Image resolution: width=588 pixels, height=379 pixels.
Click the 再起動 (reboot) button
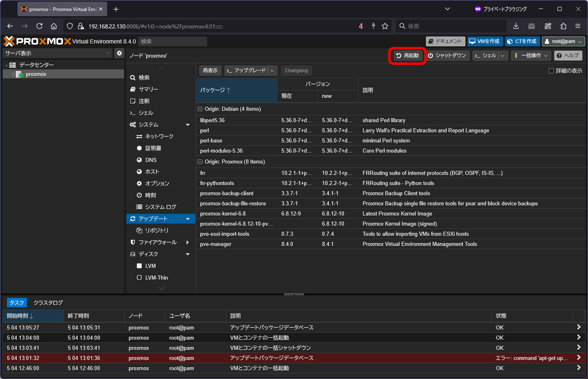coord(407,56)
